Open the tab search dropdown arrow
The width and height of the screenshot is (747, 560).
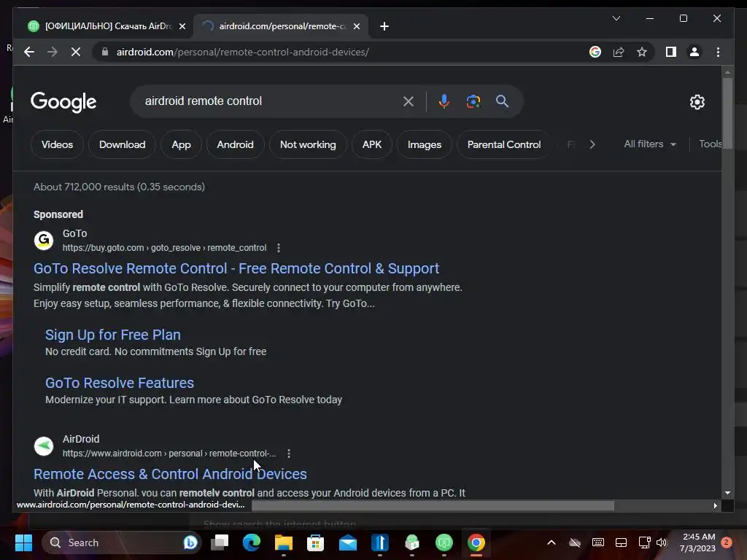coord(616,18)
